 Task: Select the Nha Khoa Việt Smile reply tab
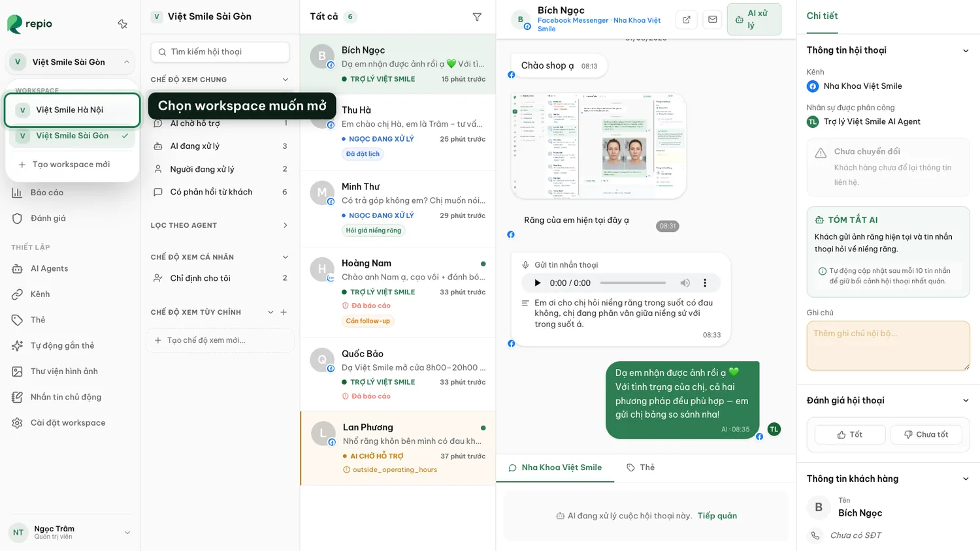coord(555,467)
